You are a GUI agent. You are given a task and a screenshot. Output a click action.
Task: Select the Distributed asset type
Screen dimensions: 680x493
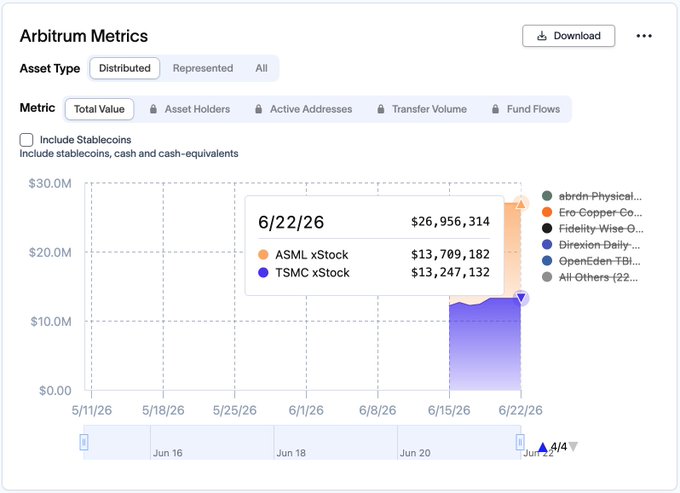(125, 68)
